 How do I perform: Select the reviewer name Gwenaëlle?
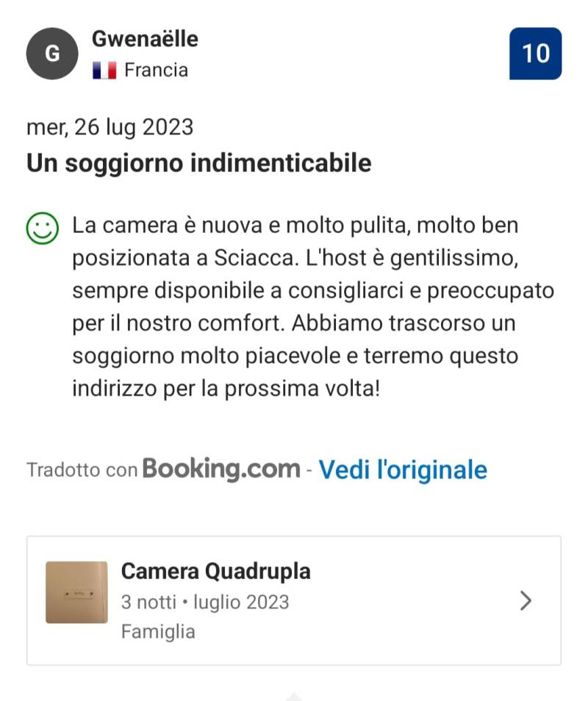[145, 39]
